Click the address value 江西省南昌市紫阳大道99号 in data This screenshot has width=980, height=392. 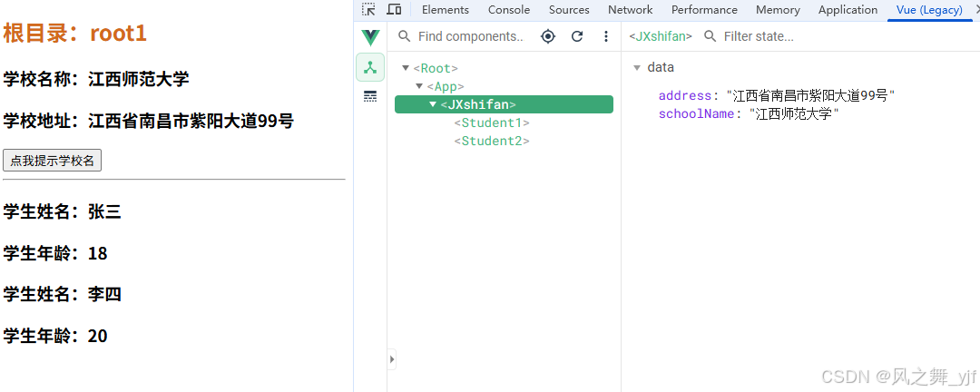click(x=810, y=95)
